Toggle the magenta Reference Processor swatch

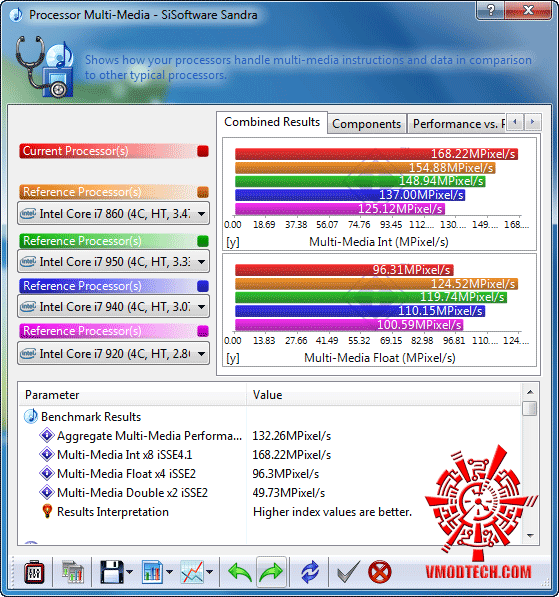click(x=203, y=331)
